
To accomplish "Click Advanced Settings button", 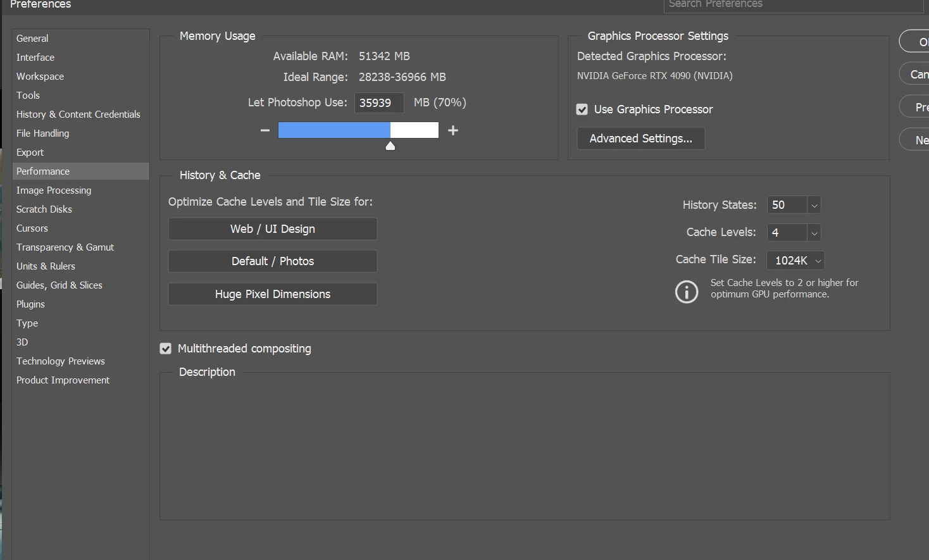I will (x=641, y=139).
